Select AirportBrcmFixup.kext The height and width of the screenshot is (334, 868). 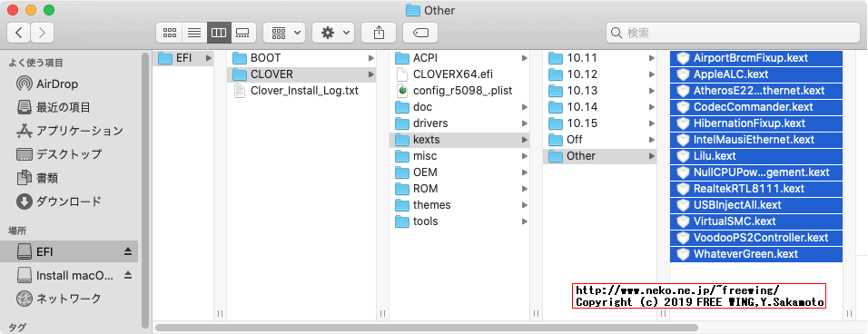click(x=756, y=57)
